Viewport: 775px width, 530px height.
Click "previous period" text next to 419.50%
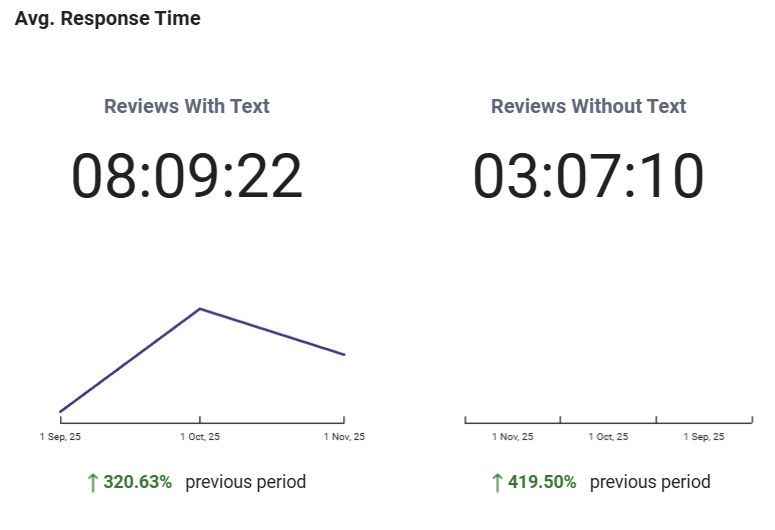[650, 482]
